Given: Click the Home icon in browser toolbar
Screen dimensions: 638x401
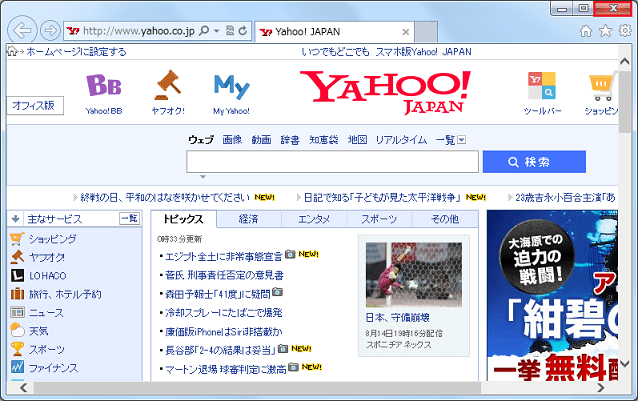Looking at the screenshot, I should pyautogui.click(x=586, y=31).
